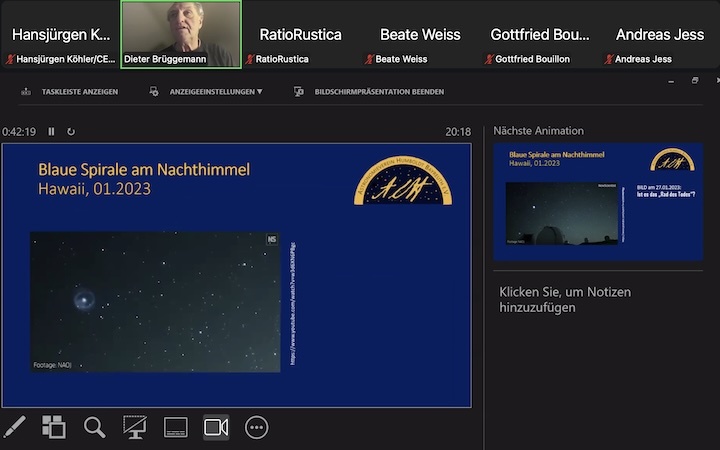Click the clock time 20:18

[458, 132]
